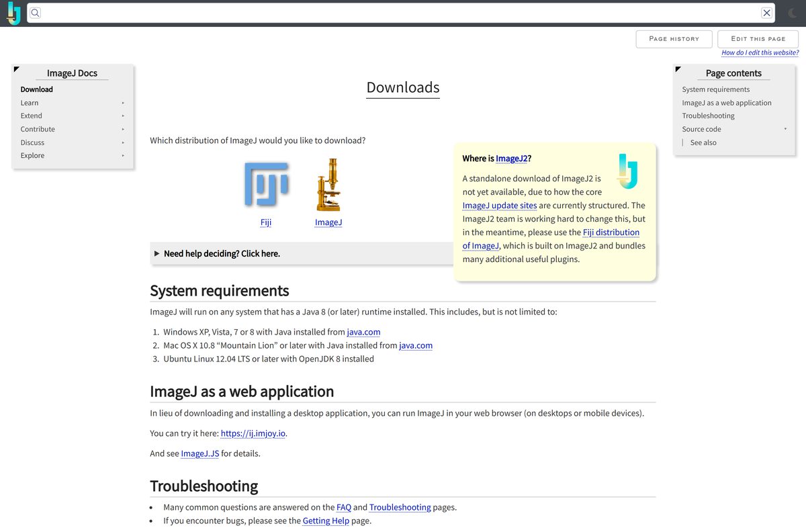Open java.com link in Windows requirement
The image size is (806, 532).
[363, 332]
